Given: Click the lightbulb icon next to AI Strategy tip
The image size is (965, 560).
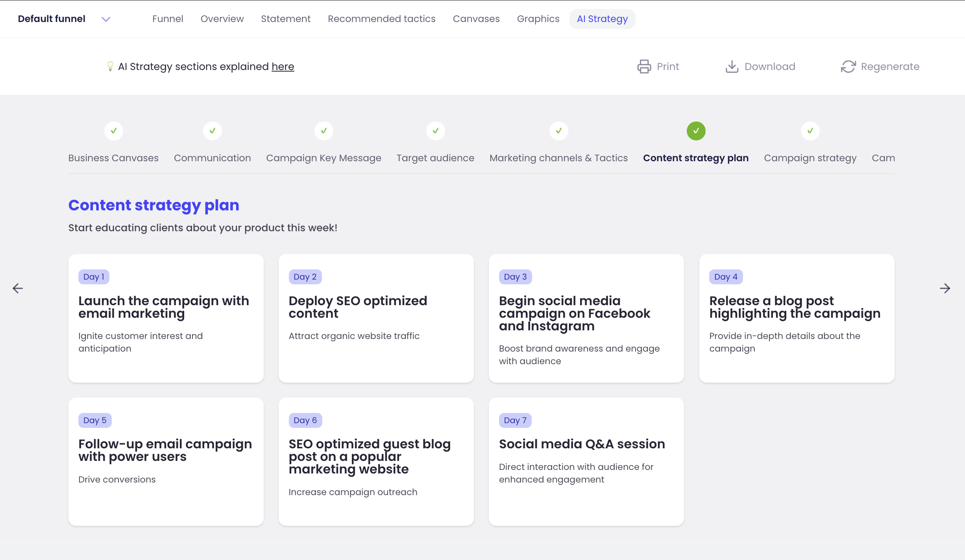Looking at the screenshot, I should 110,66.
